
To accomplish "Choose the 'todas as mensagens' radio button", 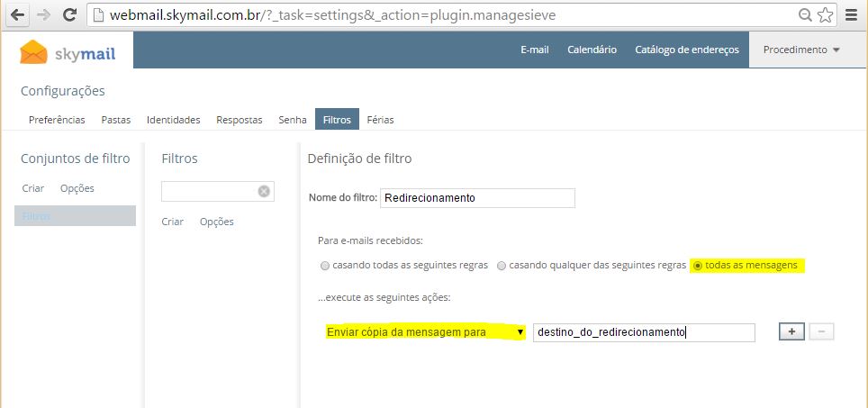I will point(698,266).
